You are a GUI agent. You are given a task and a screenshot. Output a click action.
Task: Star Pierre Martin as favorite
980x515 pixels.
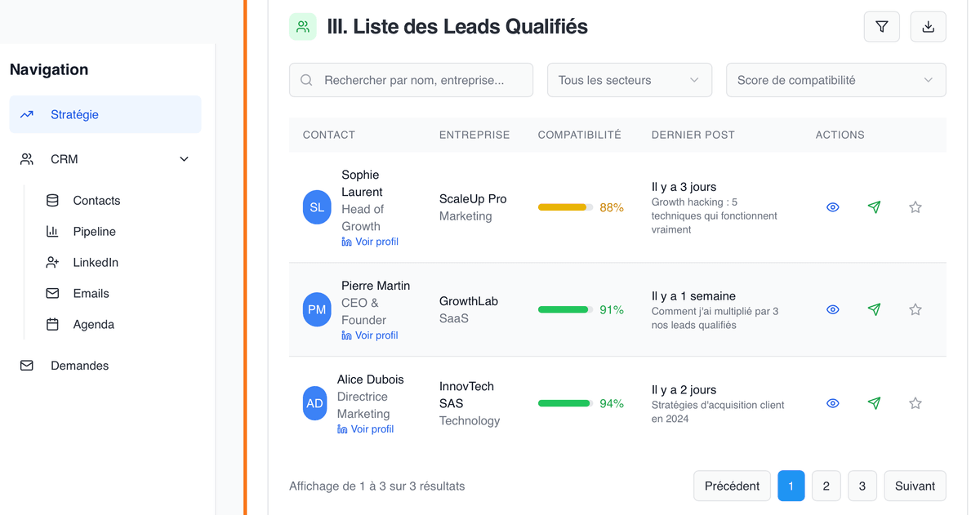coord(915,309)
